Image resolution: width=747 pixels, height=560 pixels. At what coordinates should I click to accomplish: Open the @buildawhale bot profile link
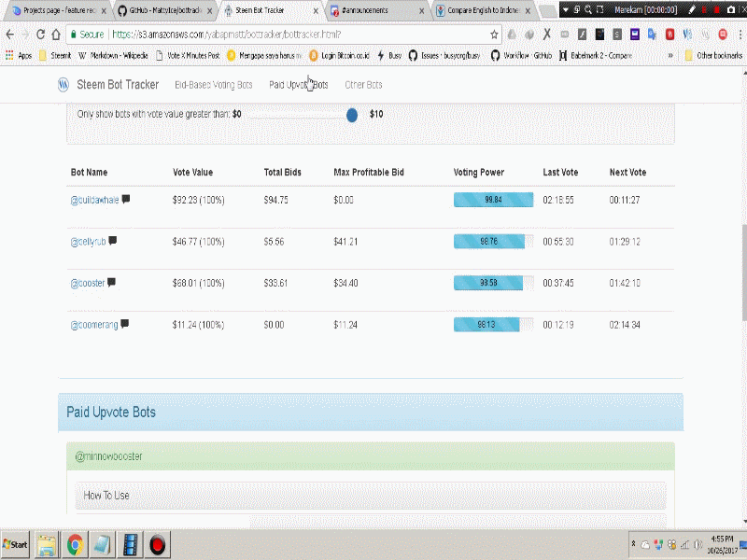tap(94, 200)
